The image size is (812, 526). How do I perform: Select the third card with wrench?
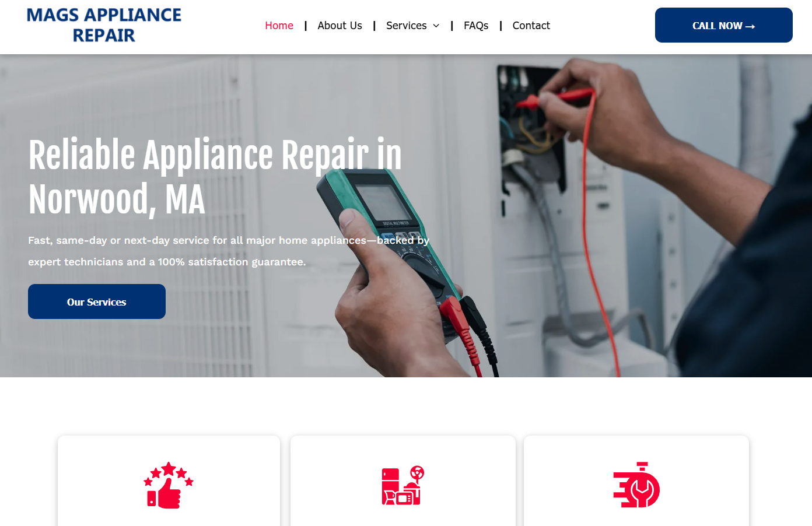click(x=636, y=481)
